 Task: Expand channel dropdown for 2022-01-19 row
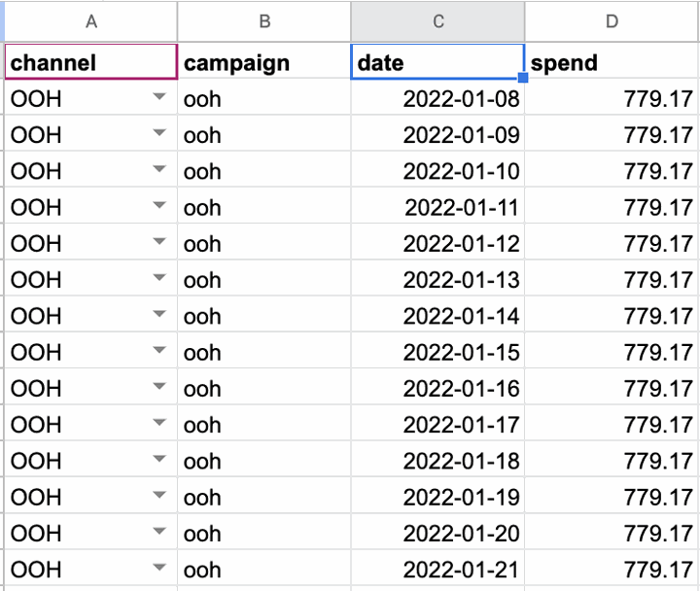click(159, 494)
